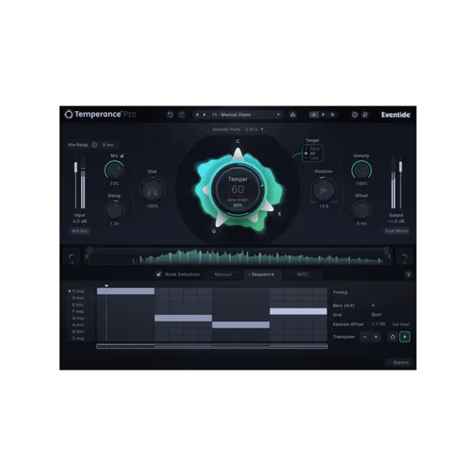
Task: Click the G note spike on the wheel
Action: point(221,221)
